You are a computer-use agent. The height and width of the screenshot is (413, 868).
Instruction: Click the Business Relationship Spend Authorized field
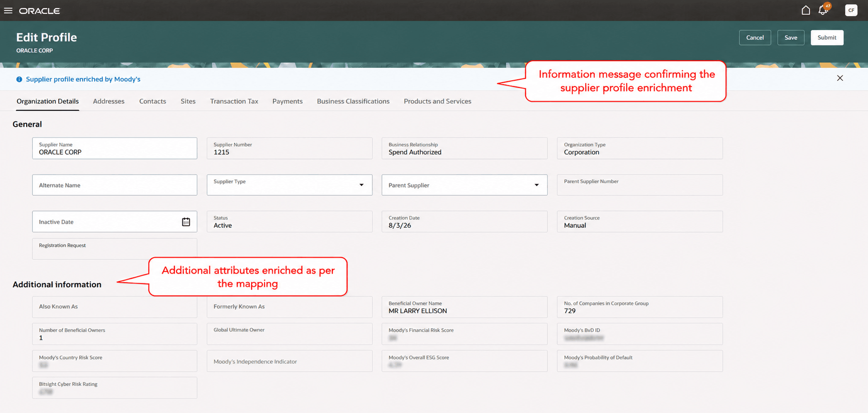(465, 148)
